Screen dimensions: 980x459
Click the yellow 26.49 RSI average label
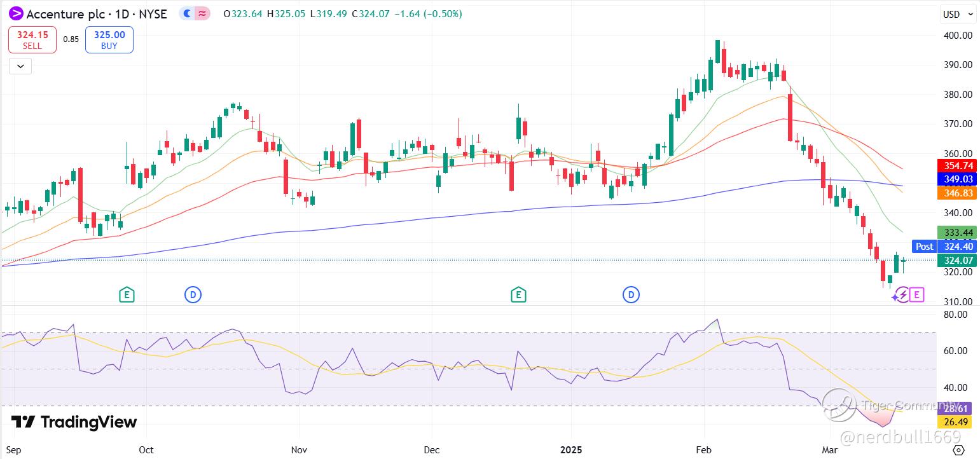[x=955, y=422]
